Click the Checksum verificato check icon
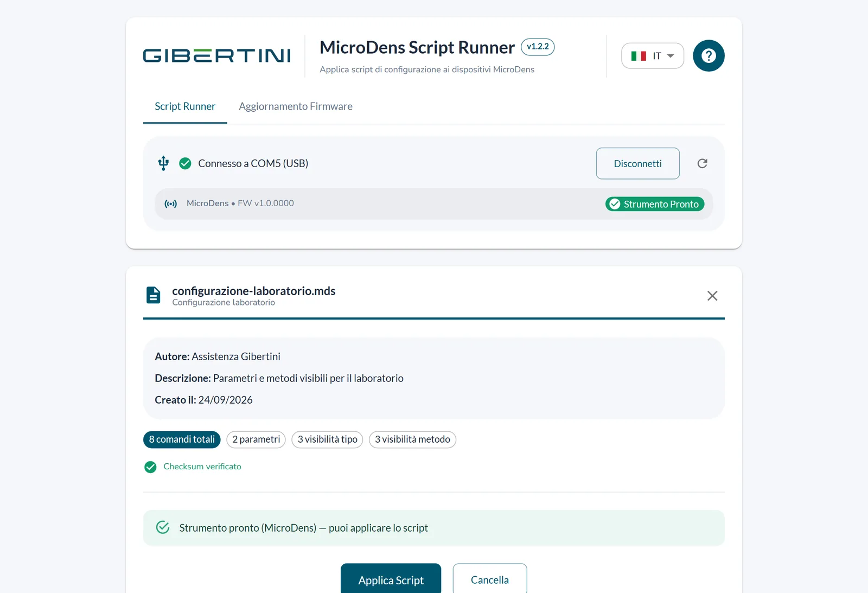The height and width of the screenshot is (593, 868). click(150, 467)
